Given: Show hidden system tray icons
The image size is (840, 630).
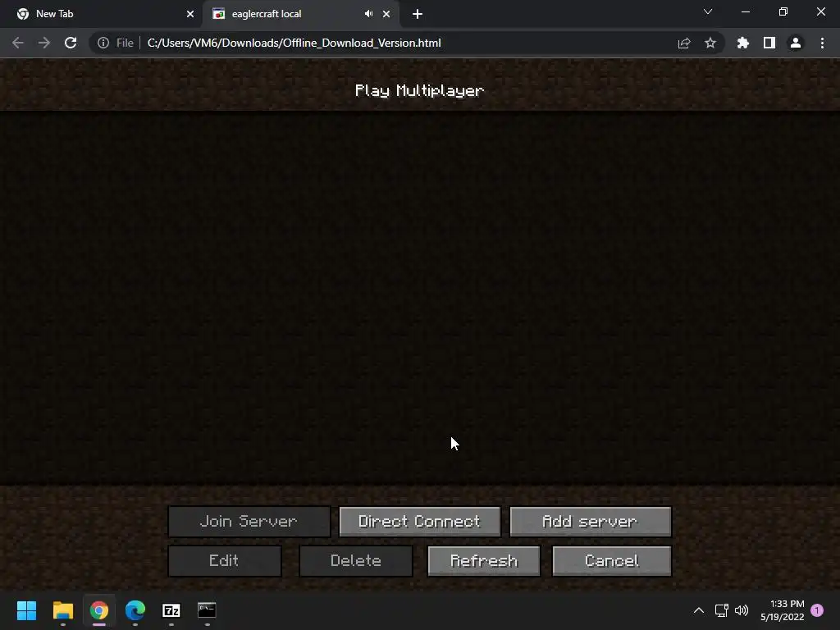Looking at the screenshot, I should click(x=699, y=610).
